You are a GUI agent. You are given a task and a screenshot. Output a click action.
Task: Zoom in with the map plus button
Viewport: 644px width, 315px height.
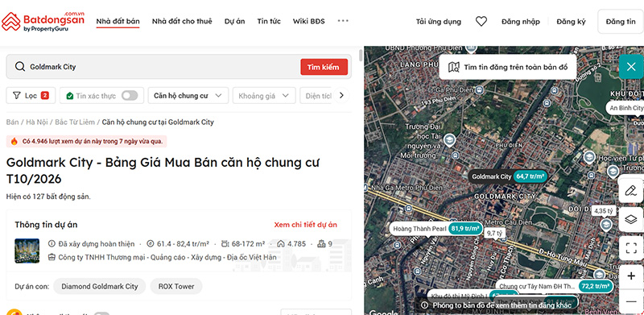[x=631, y=276]
